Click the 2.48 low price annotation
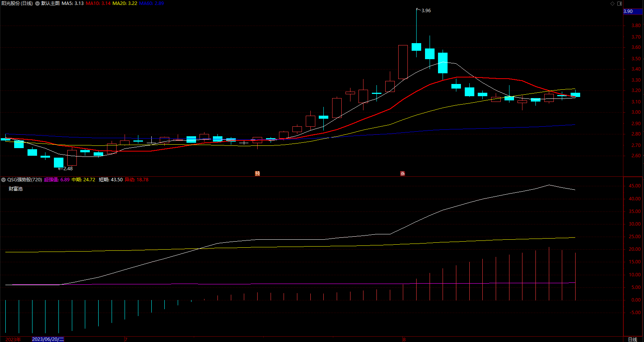 point(68,168)
